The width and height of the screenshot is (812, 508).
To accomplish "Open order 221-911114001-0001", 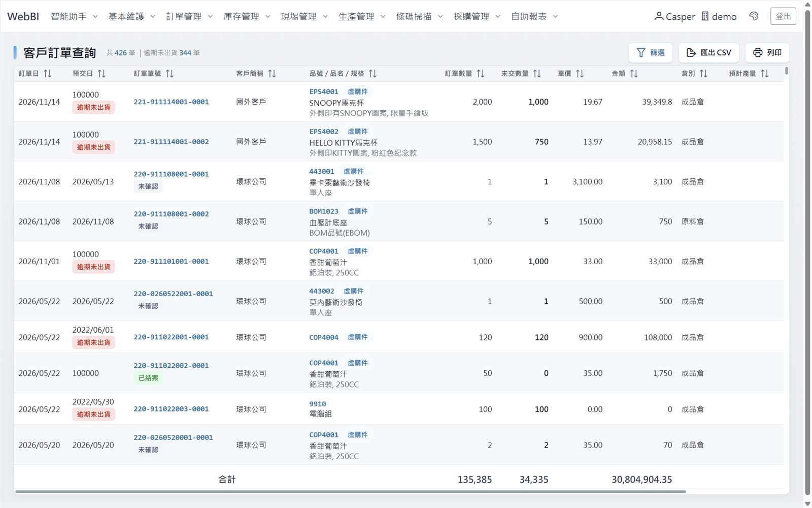I will [171, 102].
